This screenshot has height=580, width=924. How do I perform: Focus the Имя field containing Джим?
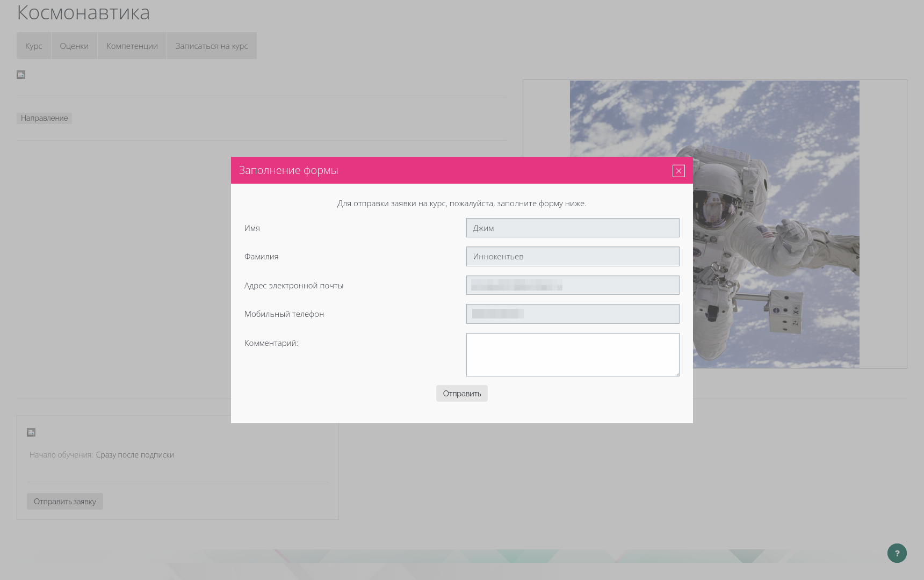(x=573, y=228)
